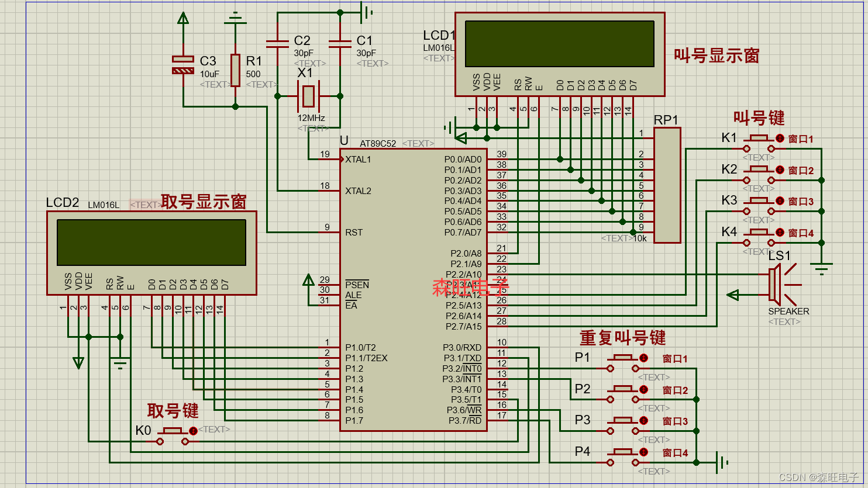This screenshot has width=868, height=488.
Task: Click the '10k' value of RP1
Action: click(640, 238)
